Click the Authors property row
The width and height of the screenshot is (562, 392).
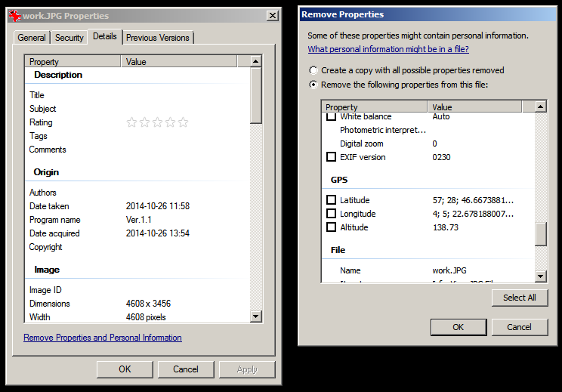coord(137,193)
